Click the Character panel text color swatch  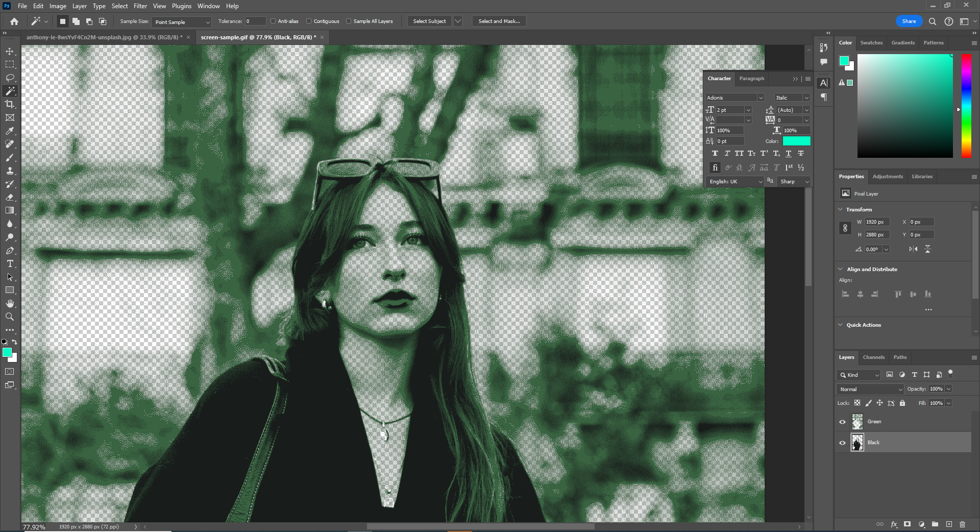pyautogui.click(x=796, y=141)
